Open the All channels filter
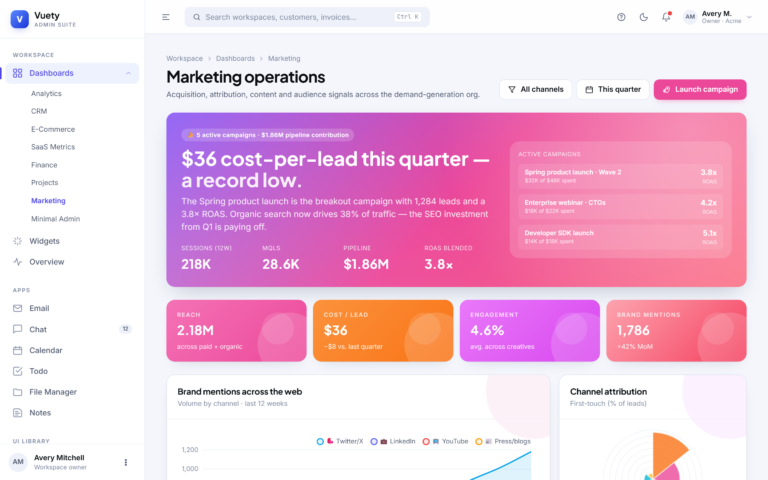The width and height of the screenshot is (768, 480). (535, 90)
